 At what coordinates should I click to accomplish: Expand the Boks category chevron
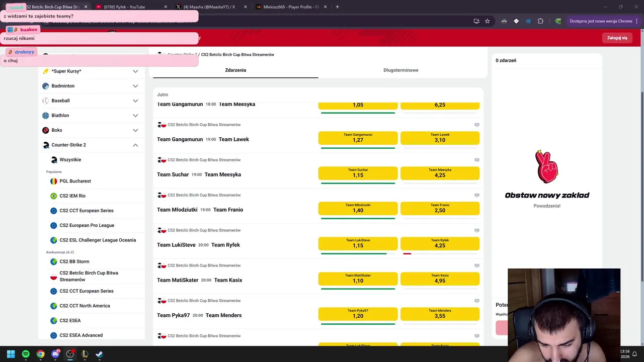point(135,130)
